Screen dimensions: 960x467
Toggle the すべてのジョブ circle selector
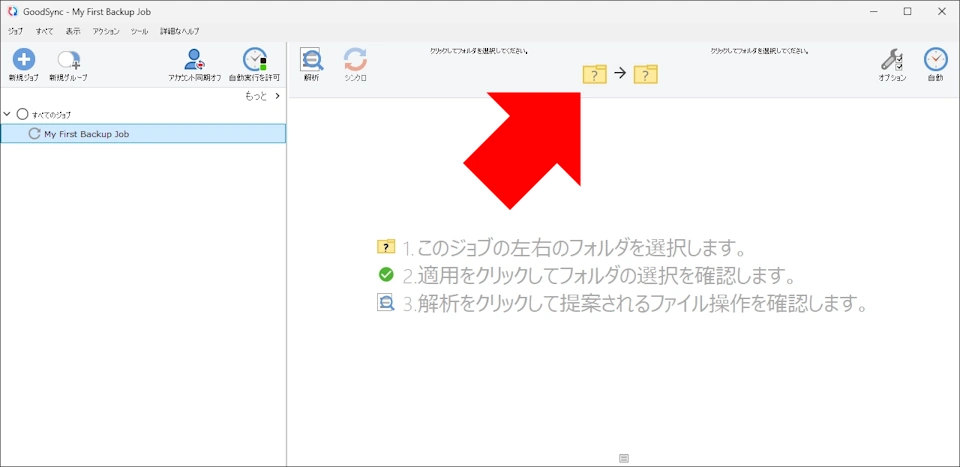point(23,114)
